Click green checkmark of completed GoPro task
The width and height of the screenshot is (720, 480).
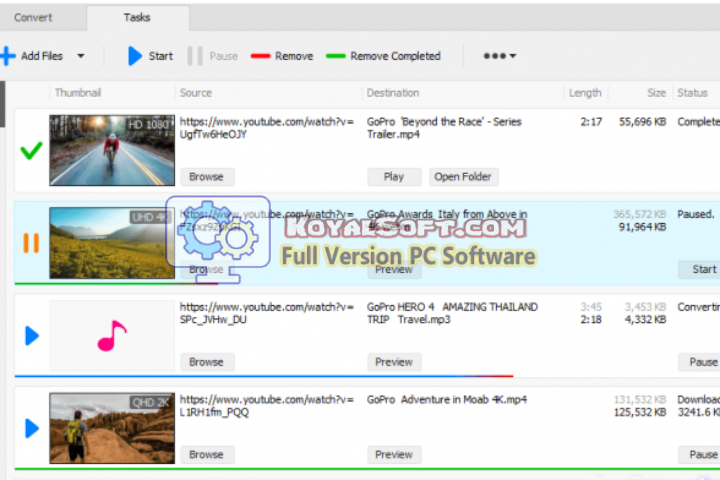(31, 150)
